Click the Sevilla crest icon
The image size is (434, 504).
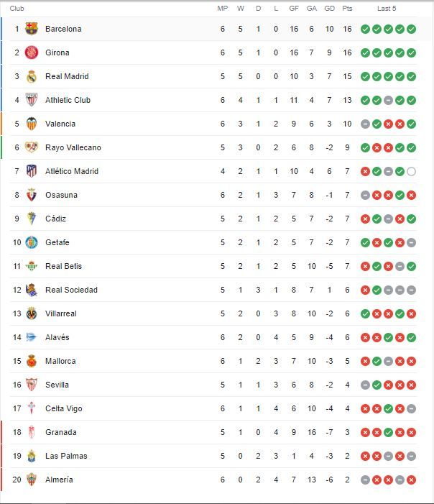pos(32,385)
